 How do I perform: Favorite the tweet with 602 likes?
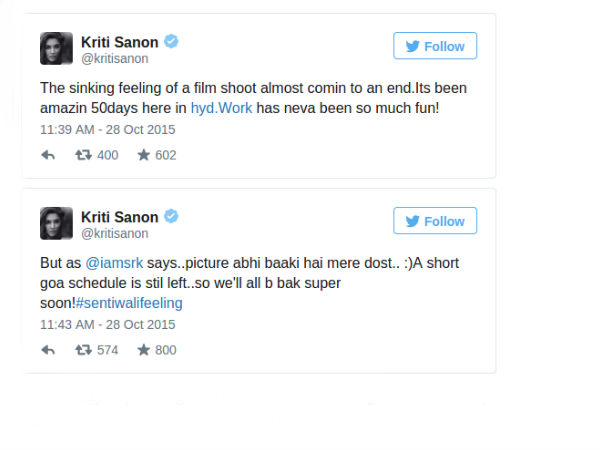[143, 155]
